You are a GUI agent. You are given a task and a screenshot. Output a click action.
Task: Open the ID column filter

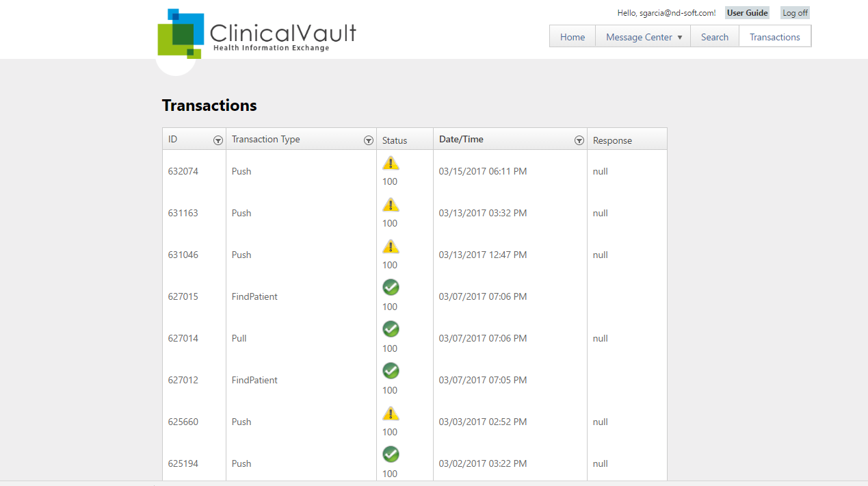[x=218, y=140]
